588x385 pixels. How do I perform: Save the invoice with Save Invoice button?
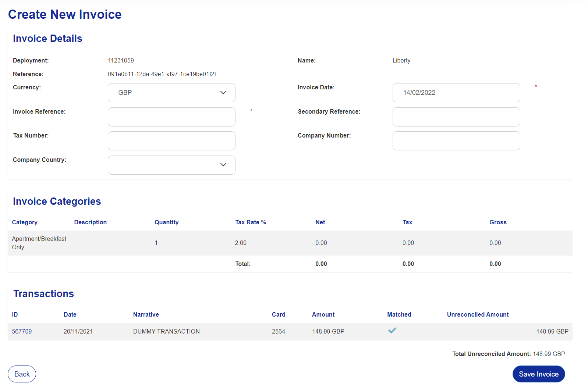539,374
